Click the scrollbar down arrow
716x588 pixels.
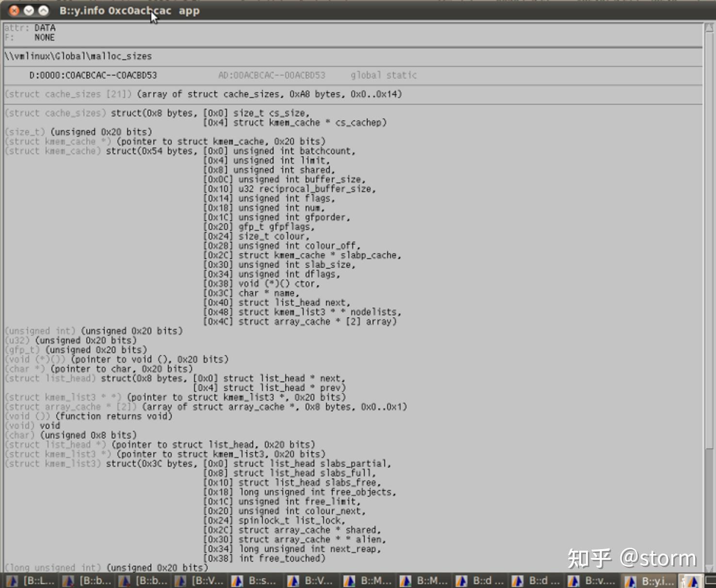709,568
